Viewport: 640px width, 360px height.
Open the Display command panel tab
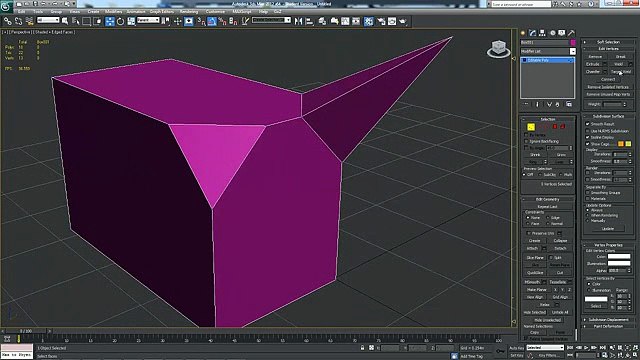tap(562, 33)
